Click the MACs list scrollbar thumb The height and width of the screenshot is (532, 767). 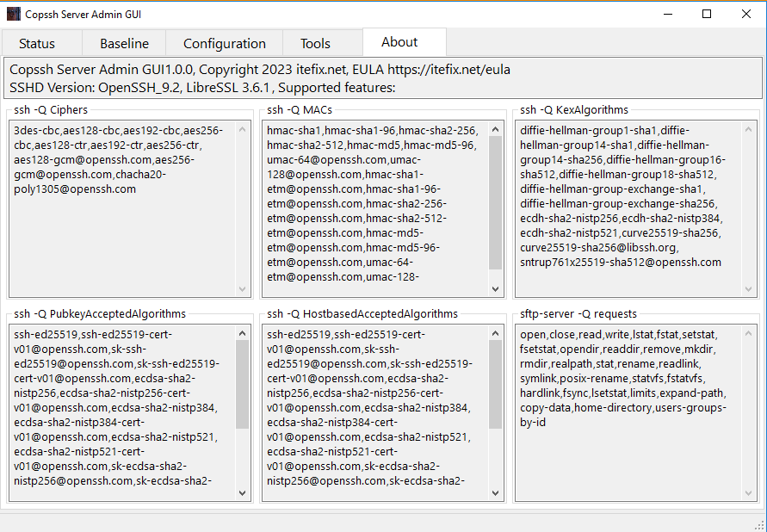(x=496, y=202)
